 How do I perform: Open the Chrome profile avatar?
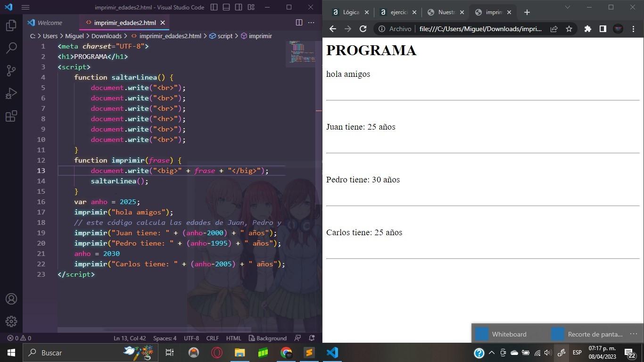(618, 29)
